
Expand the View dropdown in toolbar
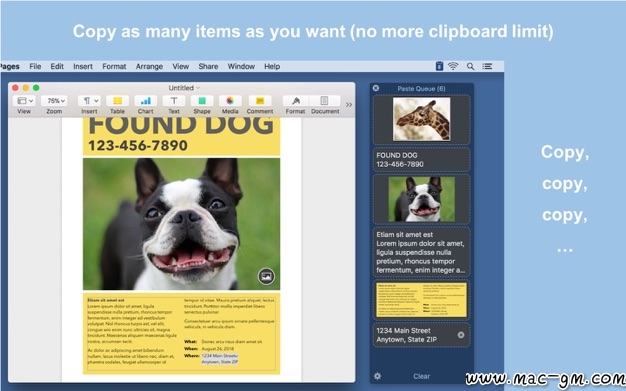click(24, 101)
